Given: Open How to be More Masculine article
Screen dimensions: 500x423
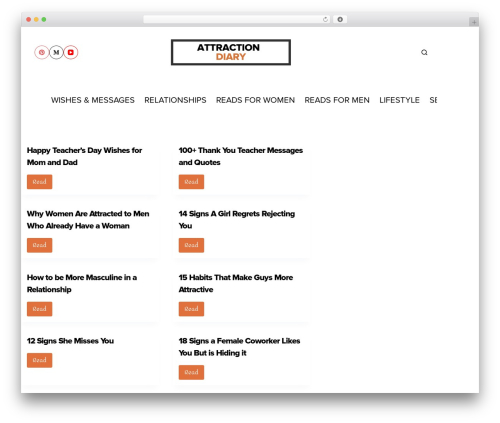Looking at the screenshot, I should 82,283.
